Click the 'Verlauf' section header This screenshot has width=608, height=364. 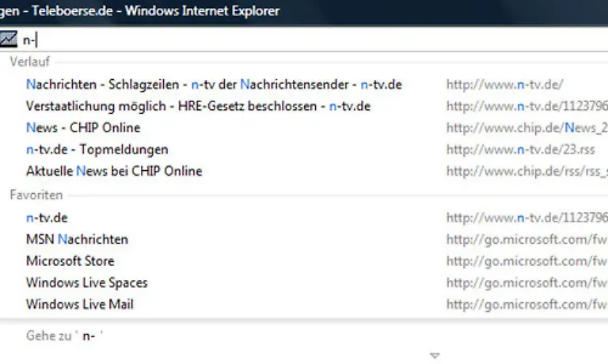tap(30, 62)
